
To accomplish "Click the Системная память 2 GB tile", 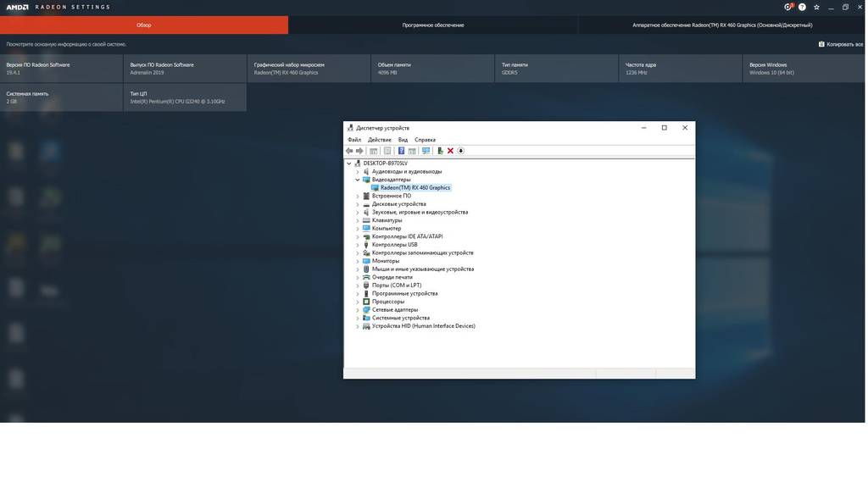I will 61,97.
